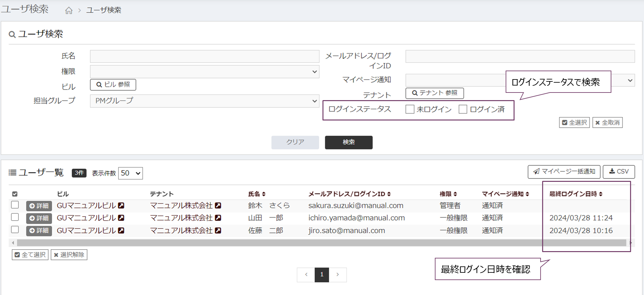
Task: Click the home icon in breadcrumb
Action: pyautogui.click(x=69, y=10)
